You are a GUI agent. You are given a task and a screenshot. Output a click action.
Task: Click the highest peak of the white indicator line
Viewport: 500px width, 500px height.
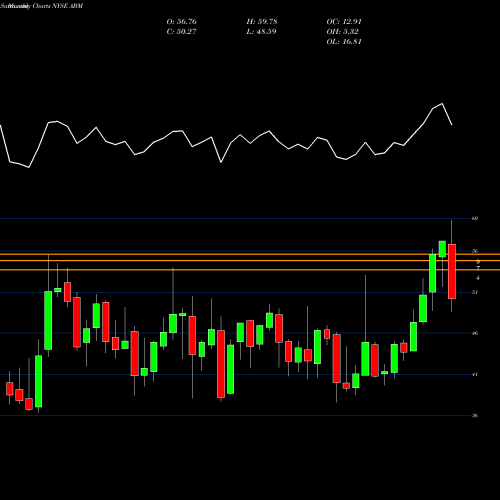tap(442, 104)
